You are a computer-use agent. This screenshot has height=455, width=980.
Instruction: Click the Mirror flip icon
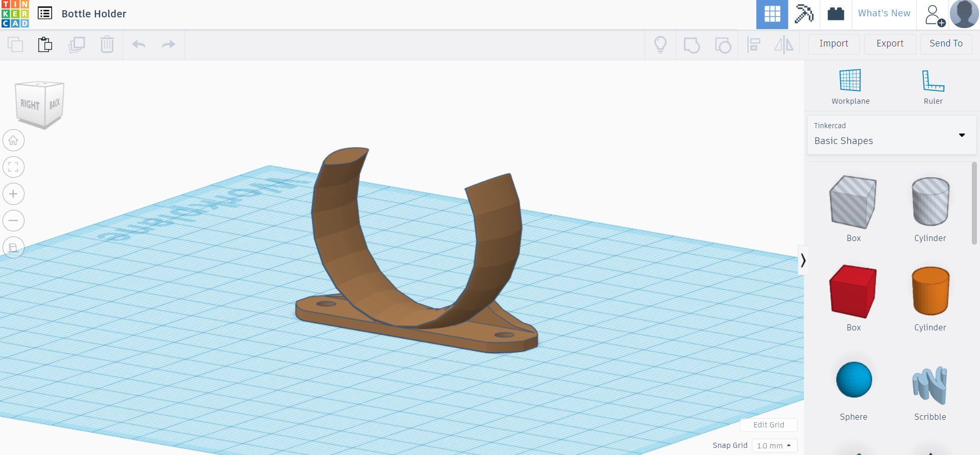784,45
